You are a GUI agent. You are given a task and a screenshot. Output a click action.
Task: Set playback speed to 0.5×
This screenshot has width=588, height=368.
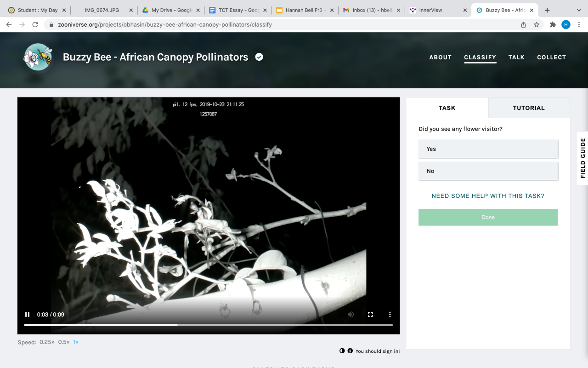click(64, 342)
